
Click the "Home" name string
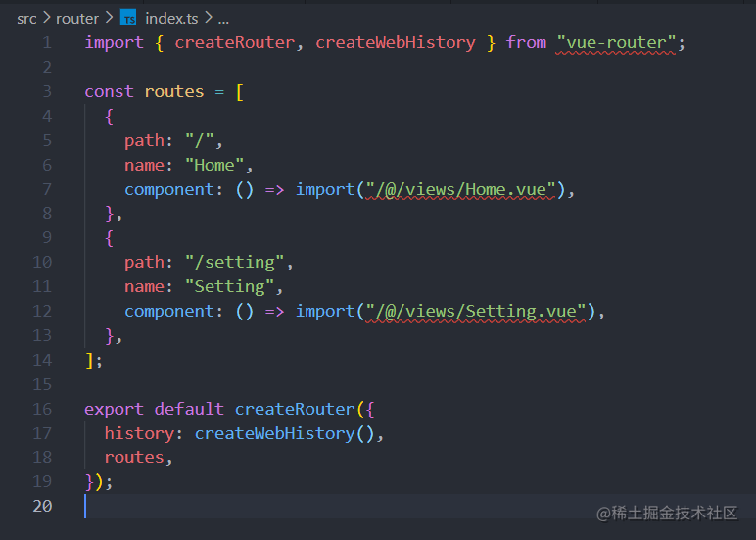(214, 165)
